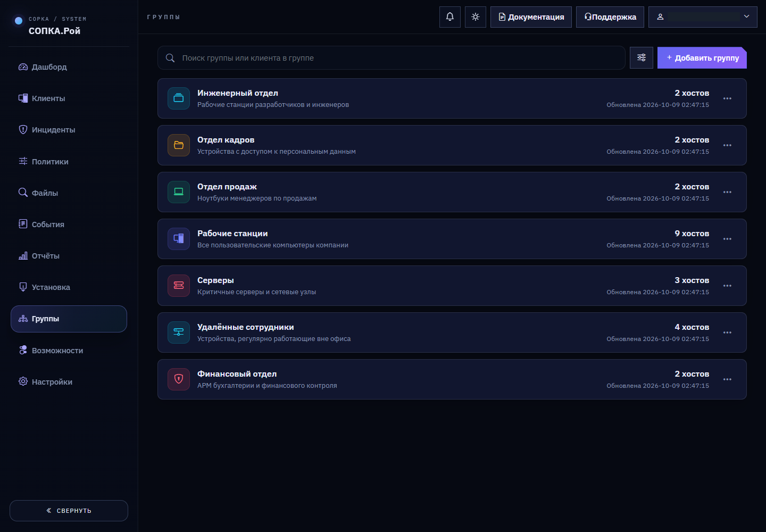Viewport: 766px width, 532px height.
Task: Click the Финансовый отдел group title
Action: click(x=237, y=374)
